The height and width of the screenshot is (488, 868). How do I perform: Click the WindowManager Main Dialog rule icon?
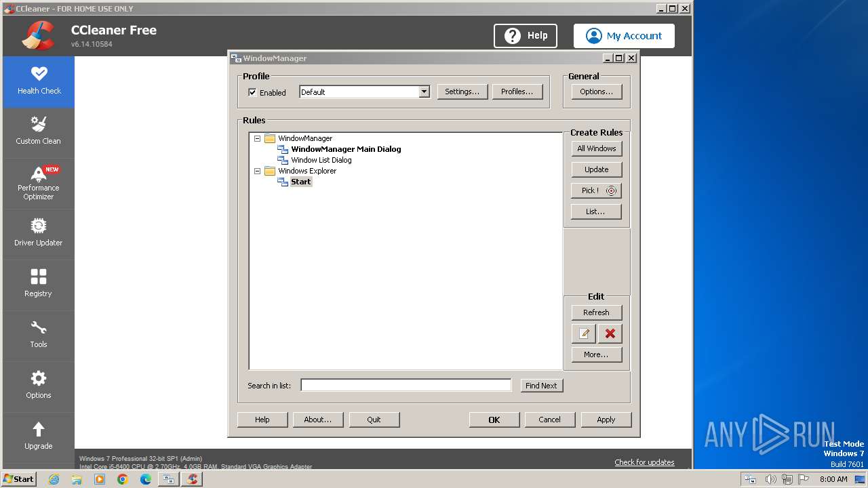283,149
